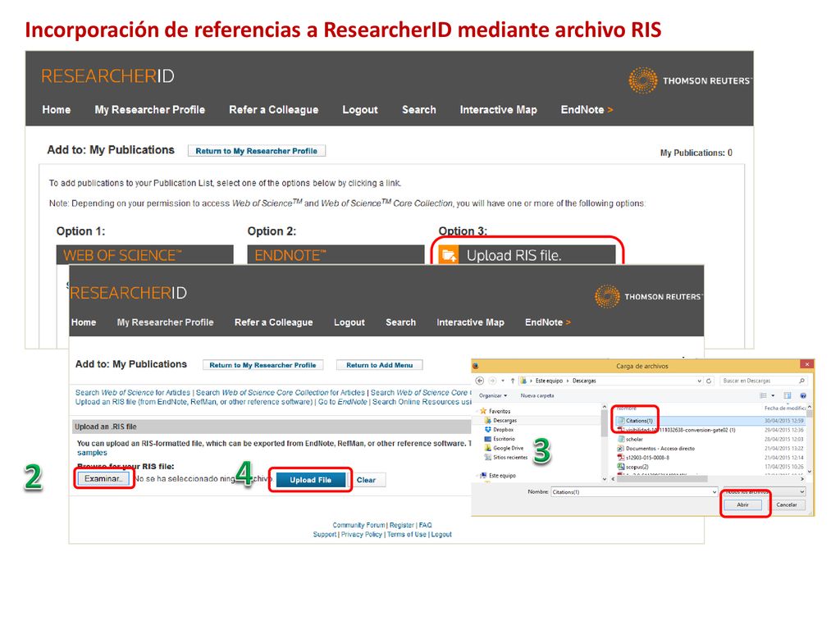Open Escritorio in the navigation pane
The width and height of the screenshot is (840, 630).
[x=500, y=439]
